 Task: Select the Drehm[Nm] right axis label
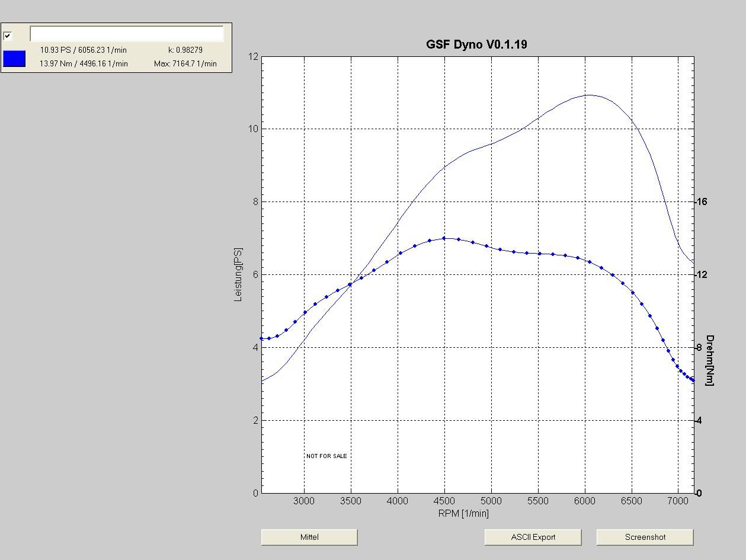pos(710,360)
